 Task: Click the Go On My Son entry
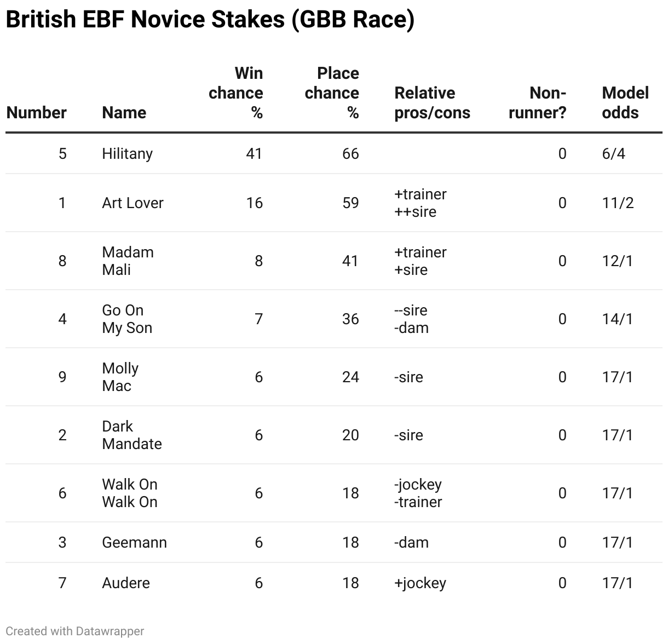[127, 319]
